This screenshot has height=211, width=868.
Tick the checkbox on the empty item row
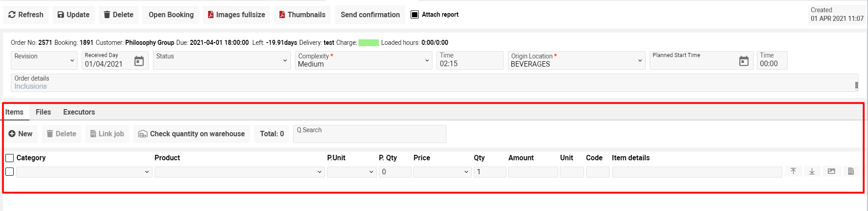pyautogui.click(x=10, y=172)
